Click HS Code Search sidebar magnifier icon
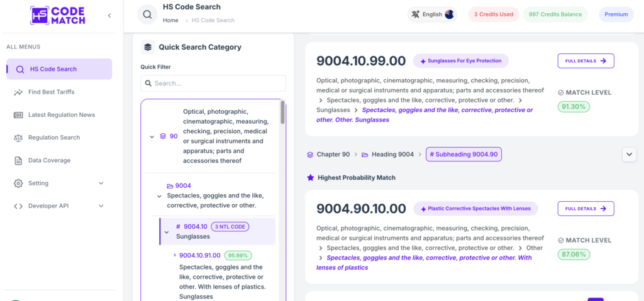644x301 pixels. pos(19,69)
